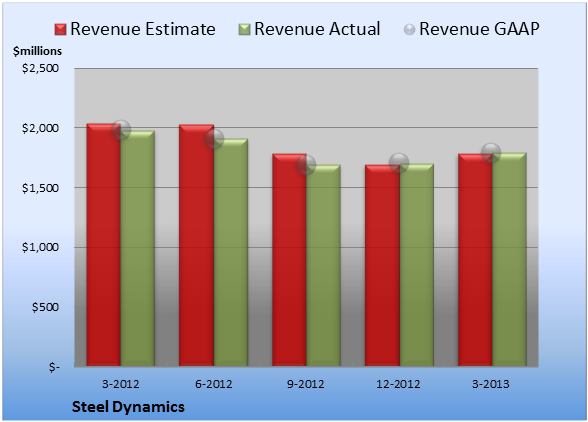Select the "Revenue Actual" legend label
Image resolution: width=588 pixels, height=422 pixels.
[x=317, y=29]
